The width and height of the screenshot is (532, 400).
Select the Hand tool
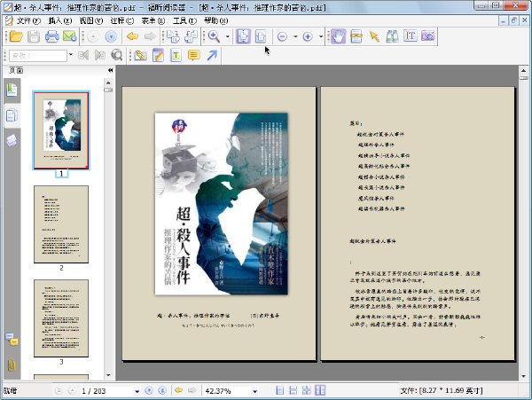pos(339,36)
